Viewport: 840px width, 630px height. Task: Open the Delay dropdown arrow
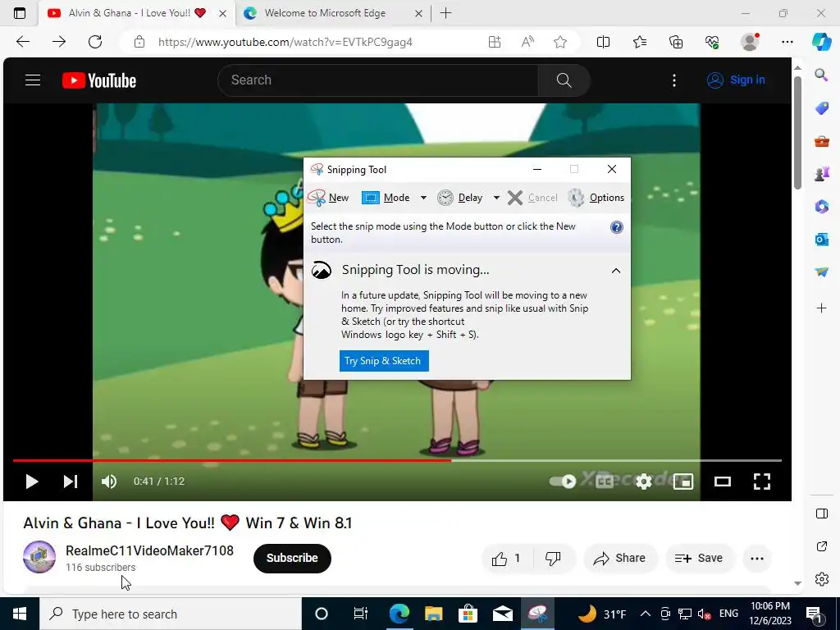click(x=496, y=198)
